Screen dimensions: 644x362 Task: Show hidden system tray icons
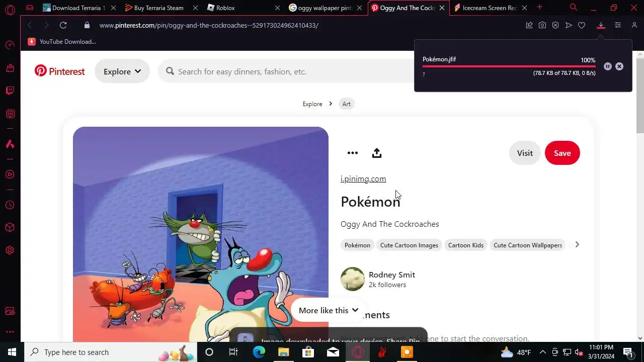pos(542,352)
